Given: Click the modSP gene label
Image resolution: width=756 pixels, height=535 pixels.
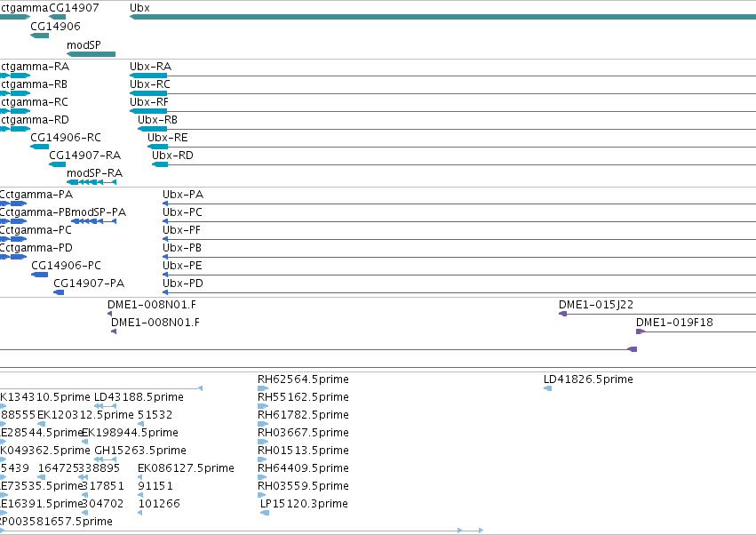Looking at the screenshot, I should click(84, 44).
